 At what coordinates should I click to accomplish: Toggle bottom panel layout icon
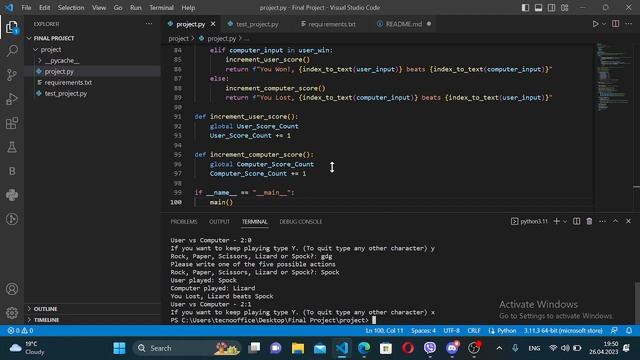(x=538, y=7)
